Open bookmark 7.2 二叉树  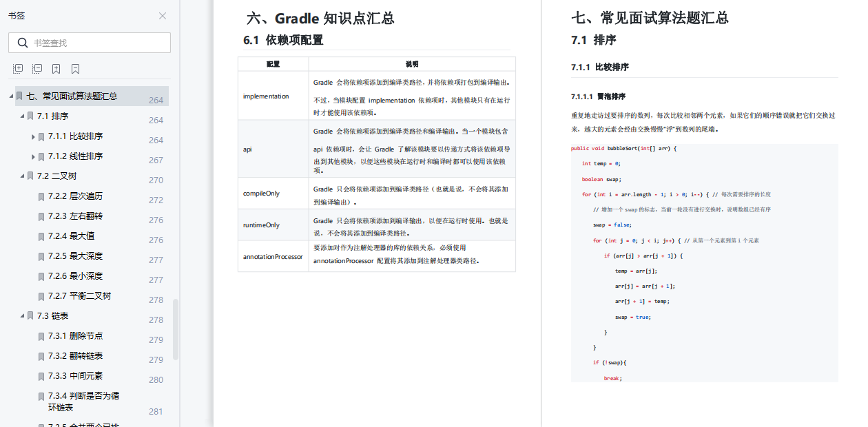click(x=56, y=176)
